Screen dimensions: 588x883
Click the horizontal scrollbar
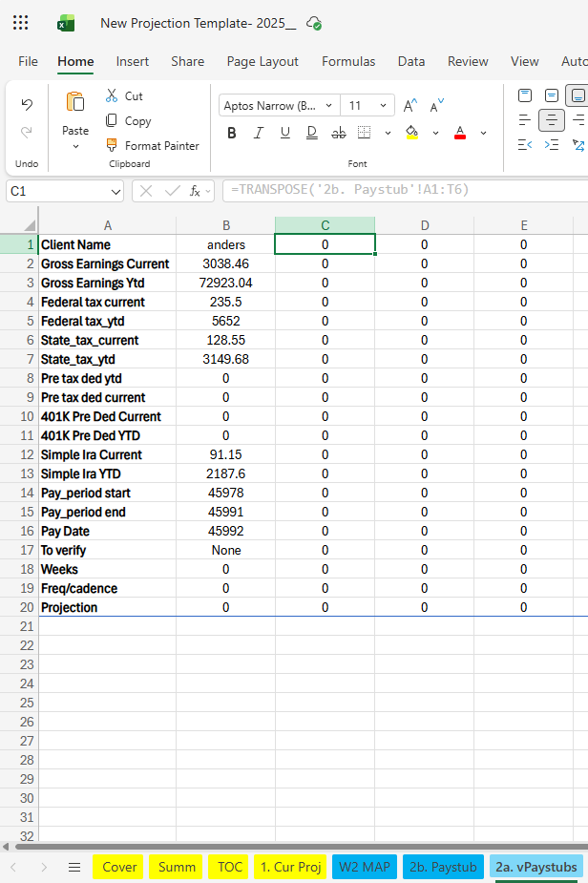(302, 847)
